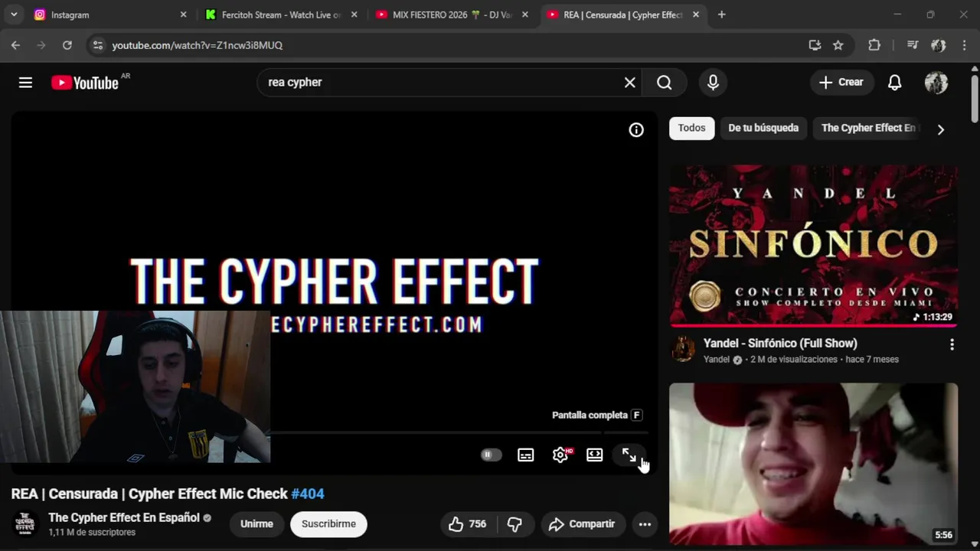Open The Cypher Effect channel avatar

[25, 524]
